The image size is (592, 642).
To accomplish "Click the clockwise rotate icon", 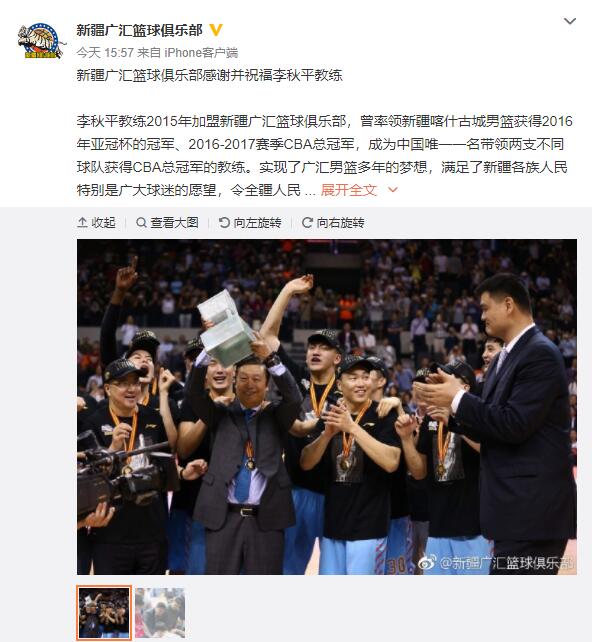I will pyautogui.click(x=307, y=223).
